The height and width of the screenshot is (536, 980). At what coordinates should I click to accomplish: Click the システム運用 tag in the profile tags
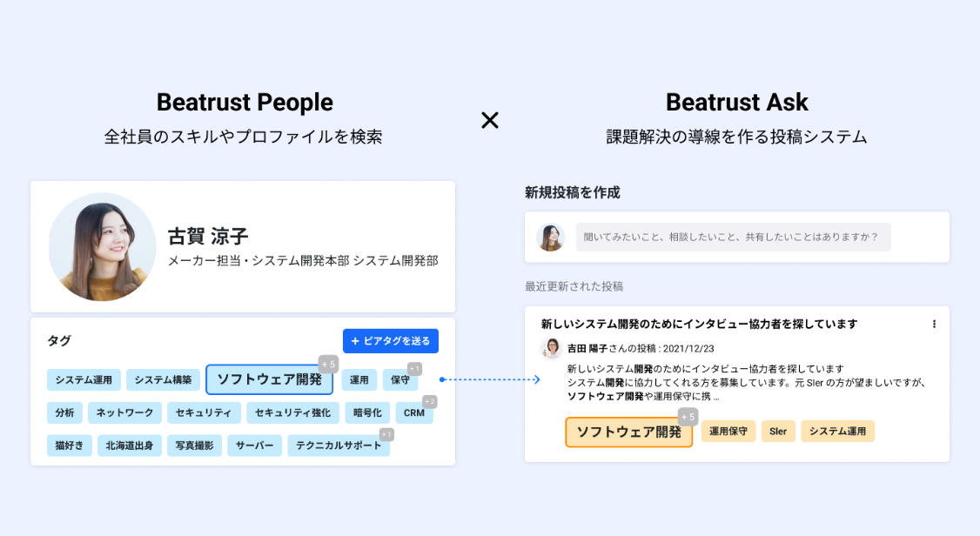pos(84,380)
